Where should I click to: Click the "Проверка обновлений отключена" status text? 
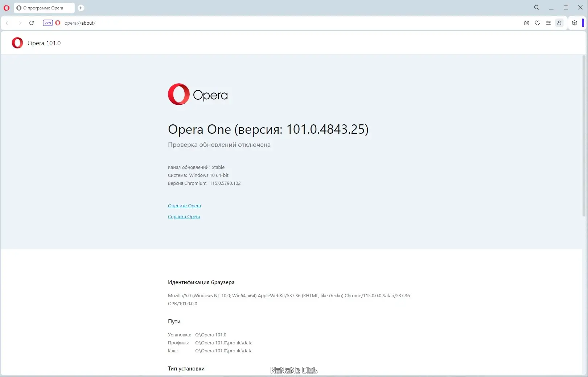(219, 145)
